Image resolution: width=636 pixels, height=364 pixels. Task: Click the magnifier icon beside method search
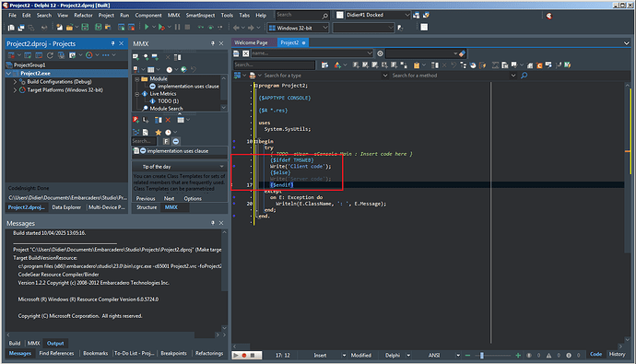(524, 76)
